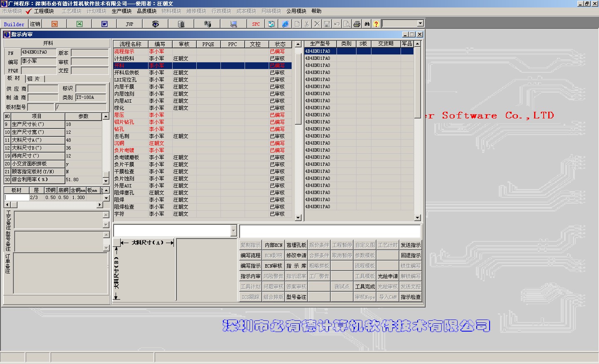Viewport: 599px width, 364px height.
Task: Click the 编写指示 button
Action: coord(250,266)
